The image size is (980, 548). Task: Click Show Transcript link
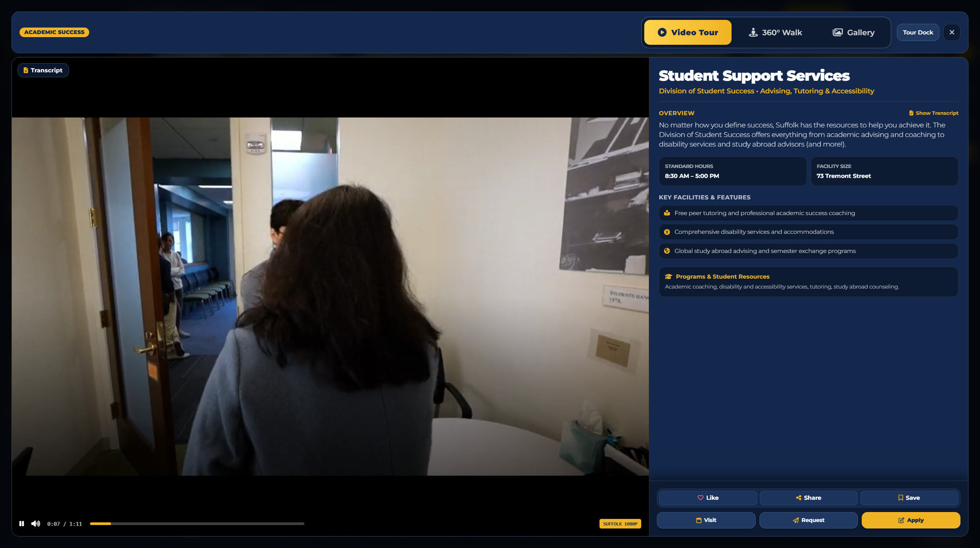click(x=934, y=113)
